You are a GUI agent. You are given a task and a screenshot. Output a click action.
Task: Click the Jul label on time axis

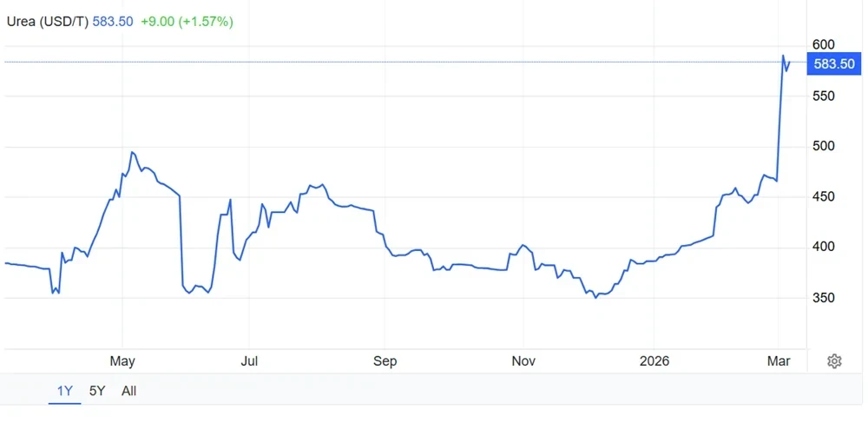[249, 361]
